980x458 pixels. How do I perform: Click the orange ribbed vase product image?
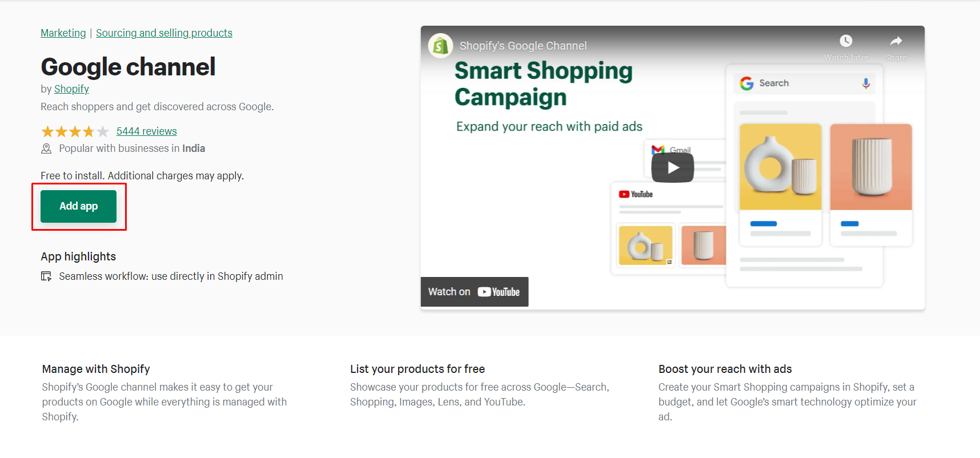coord(871,167)
